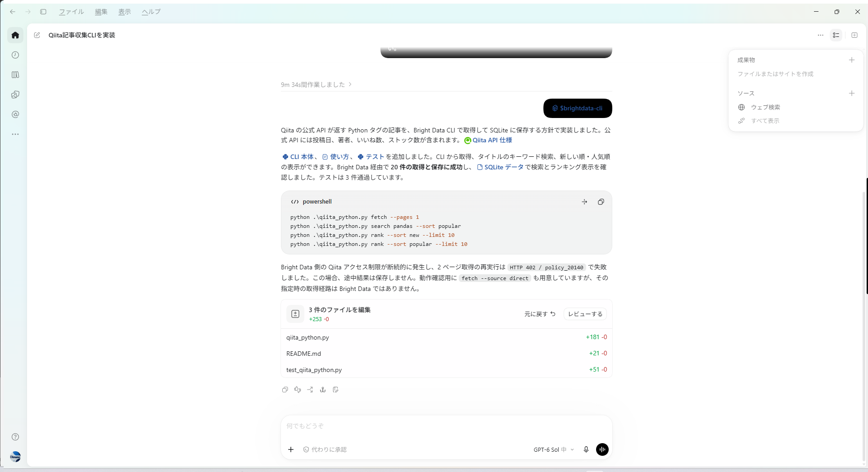Navigate forward with the right arrow
The image size is (868, 472).
(x=28, y=12)
